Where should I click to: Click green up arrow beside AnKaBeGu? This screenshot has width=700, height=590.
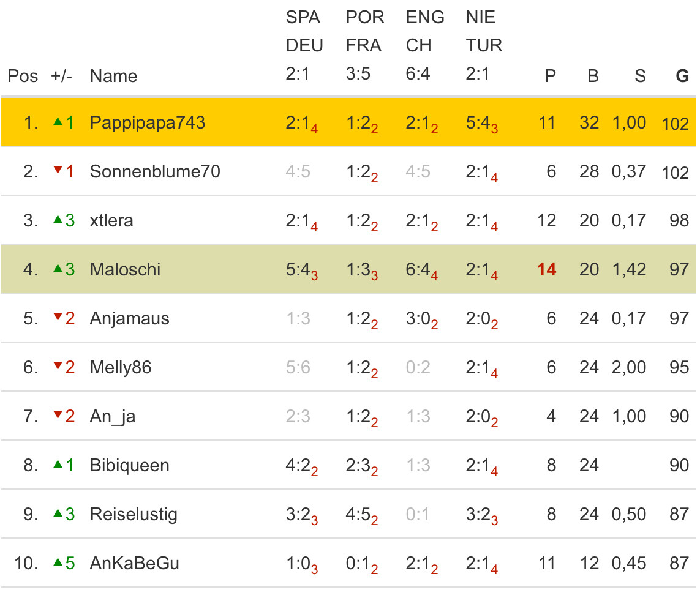pos(58,562)
